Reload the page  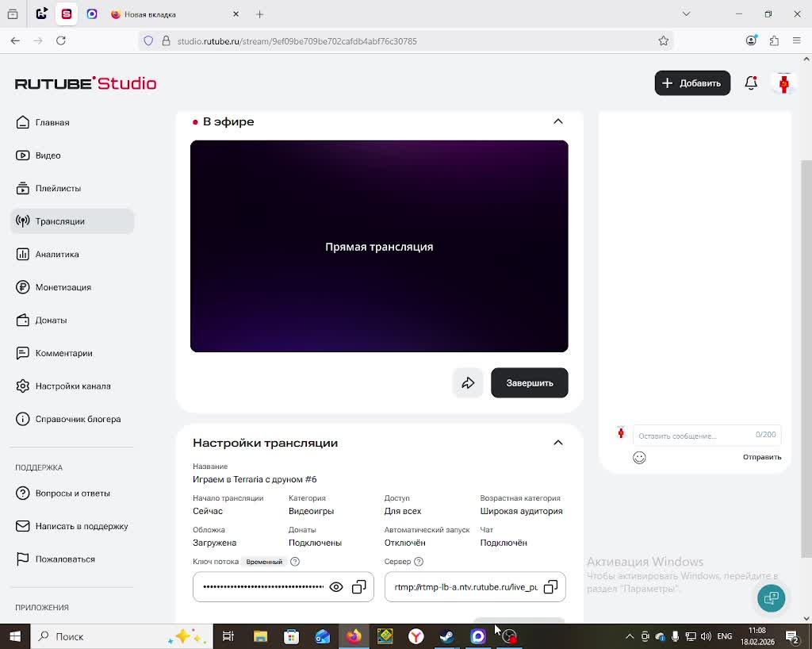[61, 41]
